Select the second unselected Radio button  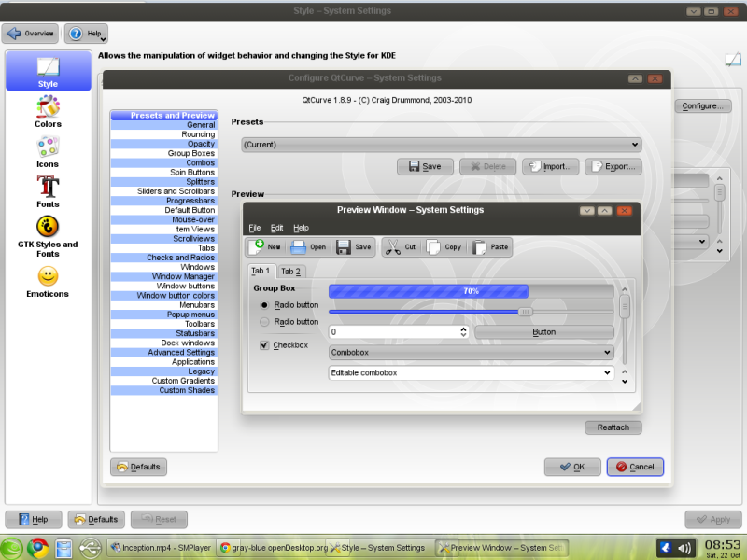click(264, 322)
